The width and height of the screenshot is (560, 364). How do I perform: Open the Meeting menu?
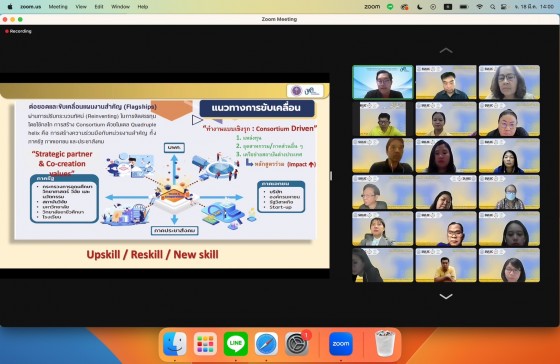coord(58,6)
